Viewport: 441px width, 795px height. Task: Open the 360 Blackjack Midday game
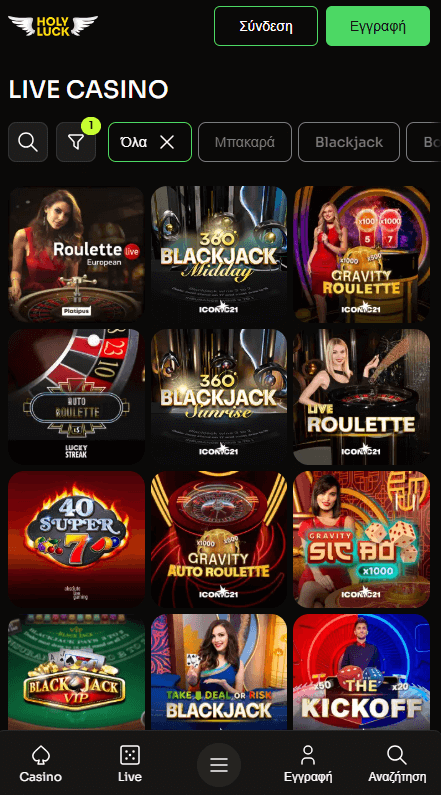pyautogui.click(x=219, y=254)
